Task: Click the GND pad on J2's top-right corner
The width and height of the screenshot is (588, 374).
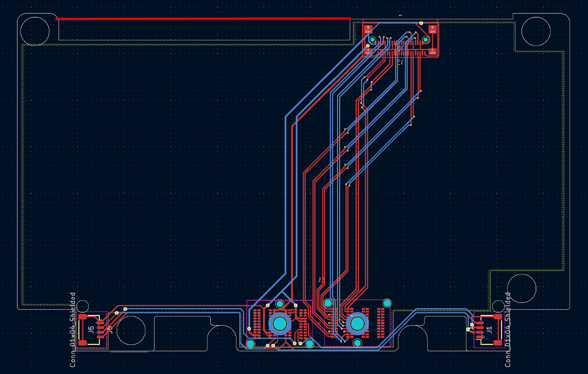Action: point(432,29)
